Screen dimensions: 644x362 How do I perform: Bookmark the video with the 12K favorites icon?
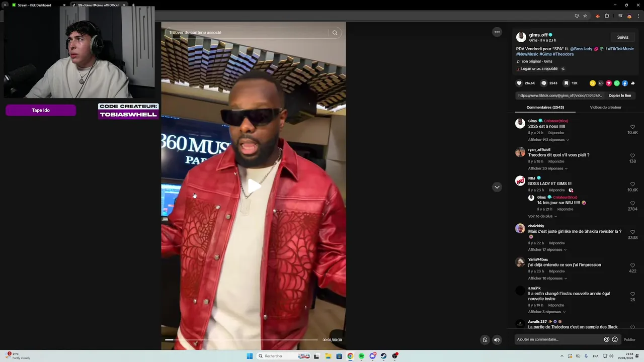[566, 83]
